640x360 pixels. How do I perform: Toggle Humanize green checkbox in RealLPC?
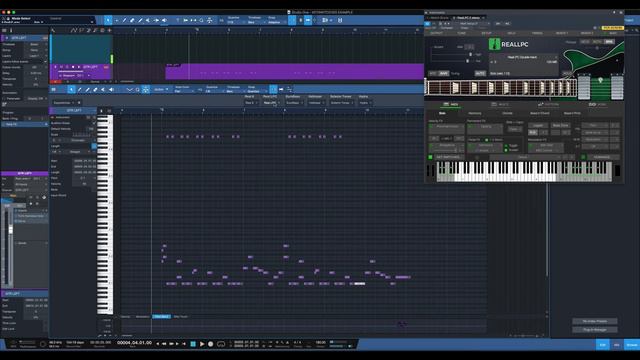tap(583, 157)
